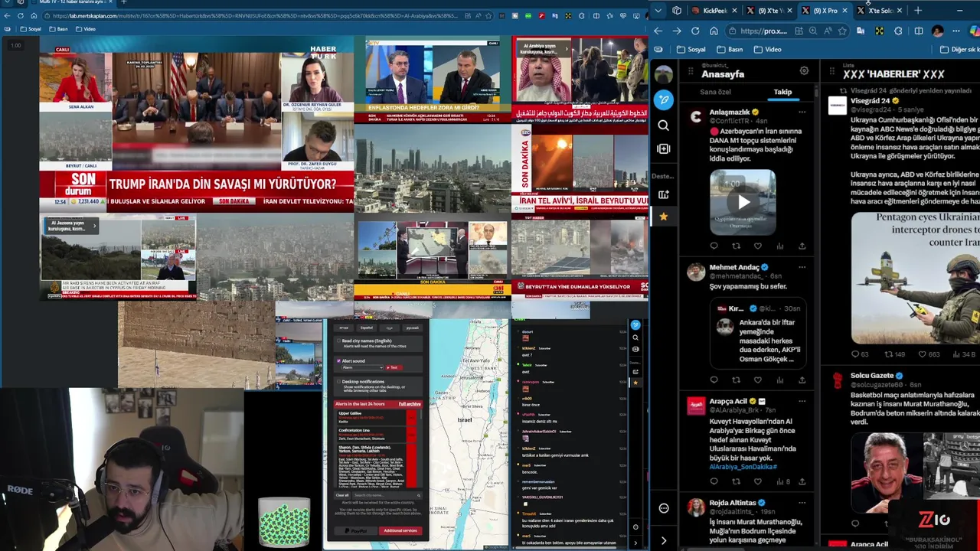Click the Search city name field
980x551 pixels.
pos(387,495)
